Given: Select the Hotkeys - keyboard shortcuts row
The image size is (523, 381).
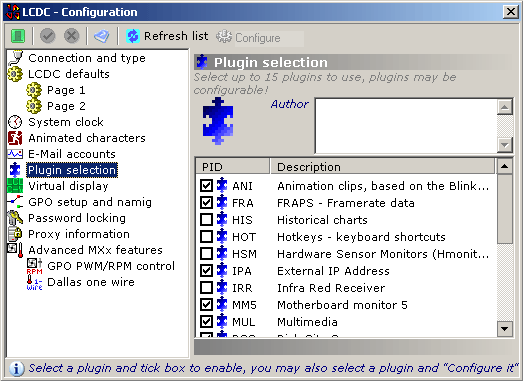Looking at the screenshot, I should point(362,237).
